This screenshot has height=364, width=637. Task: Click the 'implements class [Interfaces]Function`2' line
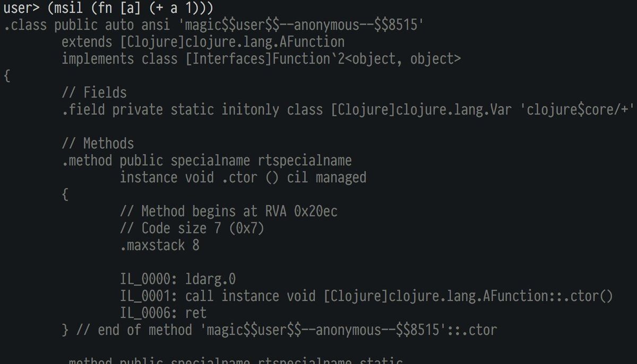point(203,59)
